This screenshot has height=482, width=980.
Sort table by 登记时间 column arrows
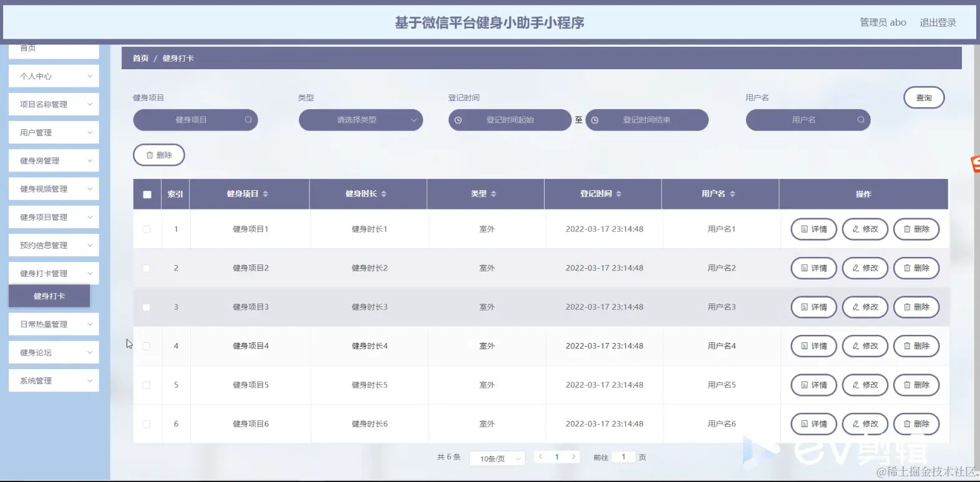point(619,194)
